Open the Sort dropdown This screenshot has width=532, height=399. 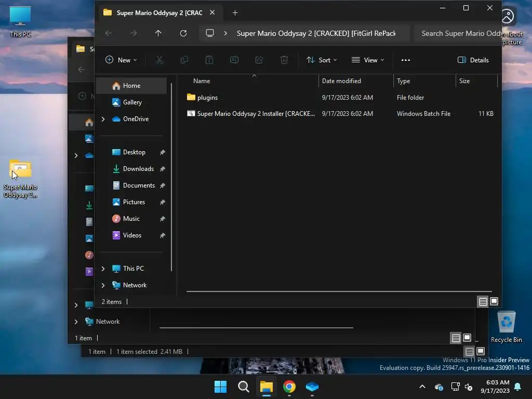322,60
